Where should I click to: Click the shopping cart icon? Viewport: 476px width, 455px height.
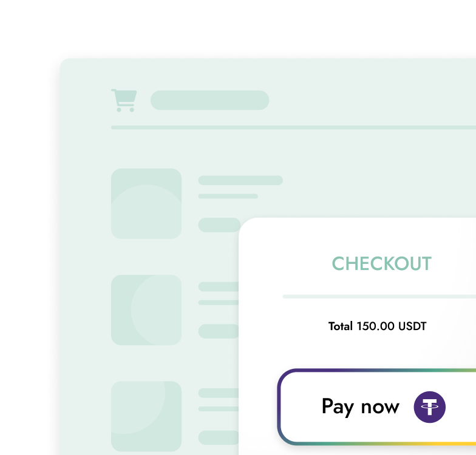pyautogui.click(x=124, y=101)
